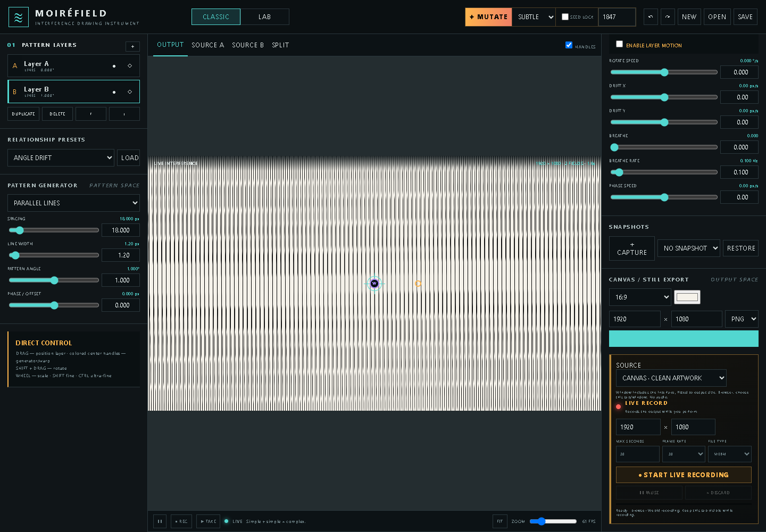Open the Frame Rate dropdown
The height and width of the screenshot is (532, 766).
(684, 454)
